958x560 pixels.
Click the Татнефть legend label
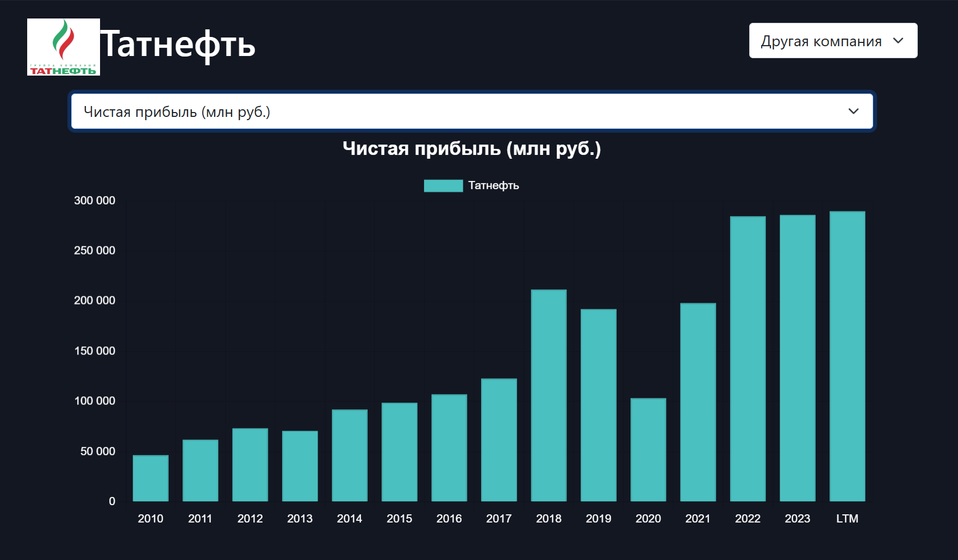tap(494, 185)
